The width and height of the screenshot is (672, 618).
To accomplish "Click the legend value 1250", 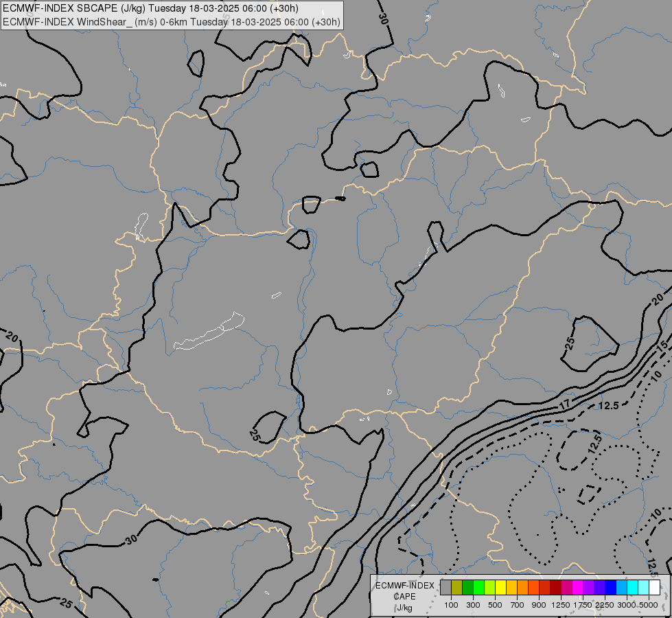I will (561, 605).
